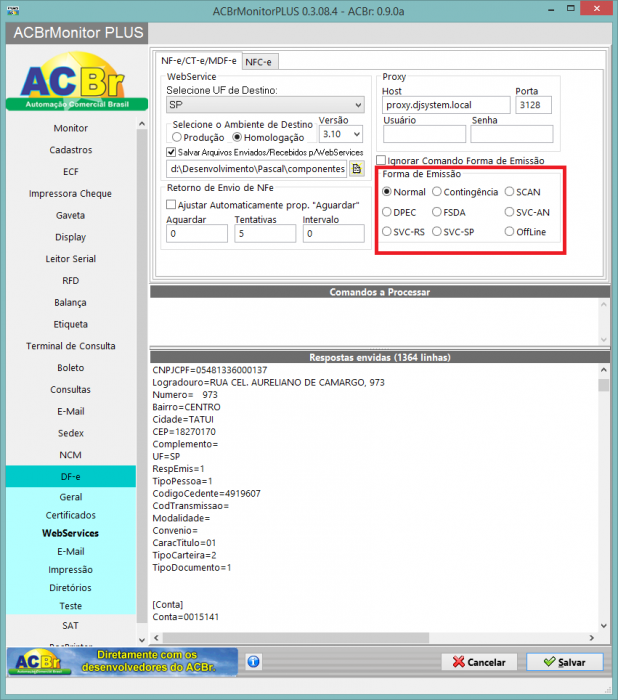Open the ECF section
The height and width of the screenshot is (700, 618).
coord(71,172)
